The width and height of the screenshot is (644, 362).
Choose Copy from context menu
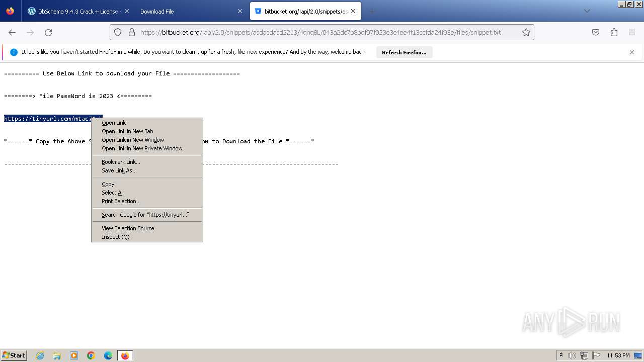coord(147,184)
